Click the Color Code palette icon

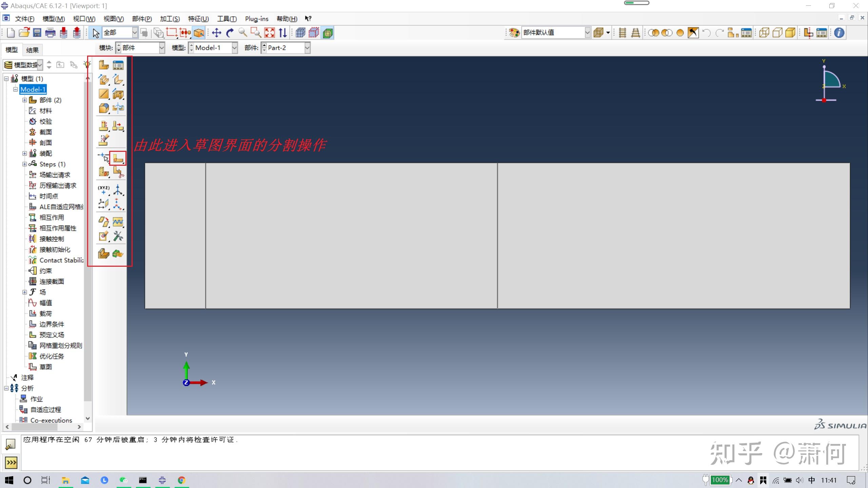(514, 33)
